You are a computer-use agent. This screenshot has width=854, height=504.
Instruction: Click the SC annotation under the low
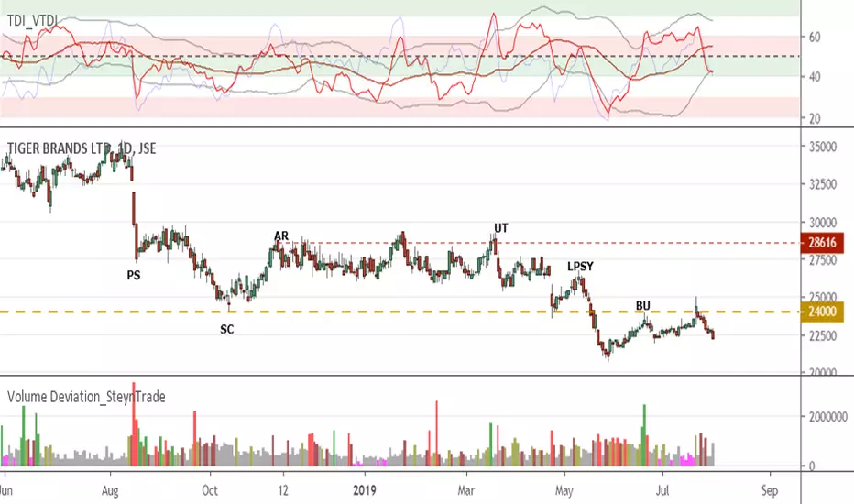coord(227,329)
